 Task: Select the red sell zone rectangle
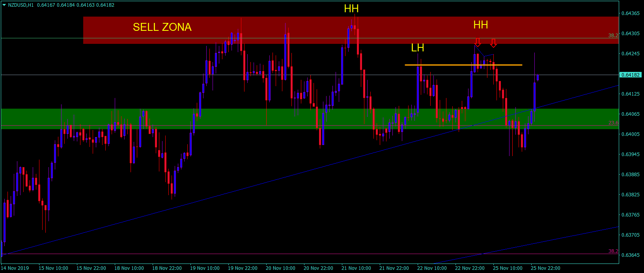[x=351, y=30]
